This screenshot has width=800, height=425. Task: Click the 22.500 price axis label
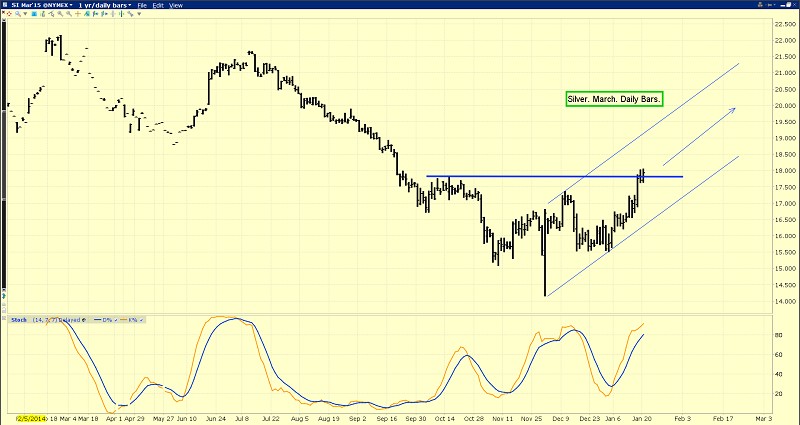click(785, 24)
